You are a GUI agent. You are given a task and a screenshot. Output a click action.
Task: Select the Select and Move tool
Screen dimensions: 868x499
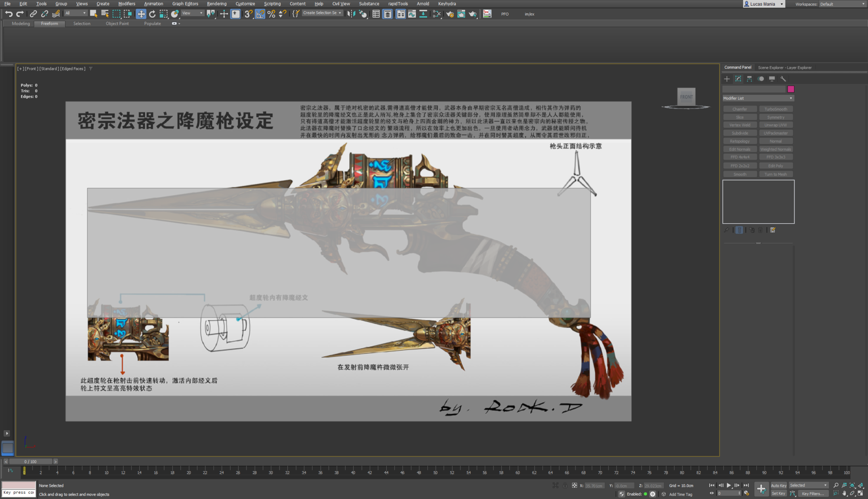[141, 14]
